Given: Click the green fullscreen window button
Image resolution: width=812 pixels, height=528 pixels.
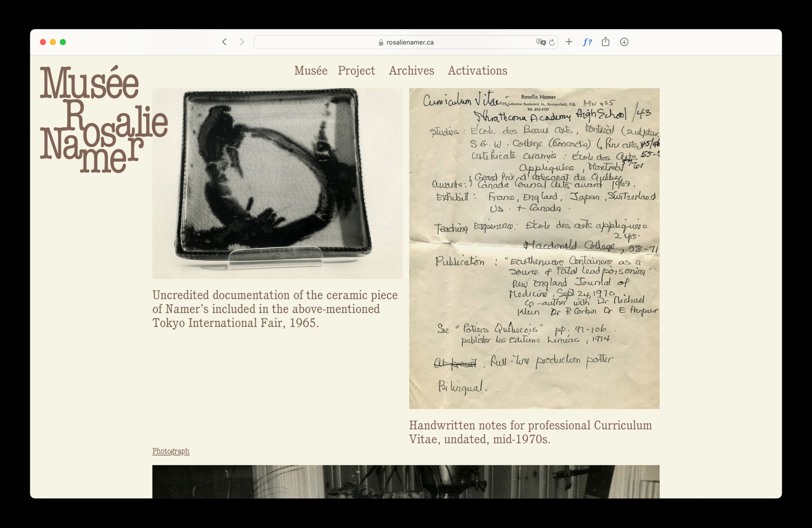Looking at the screenshot, I should tap(63, 42).
